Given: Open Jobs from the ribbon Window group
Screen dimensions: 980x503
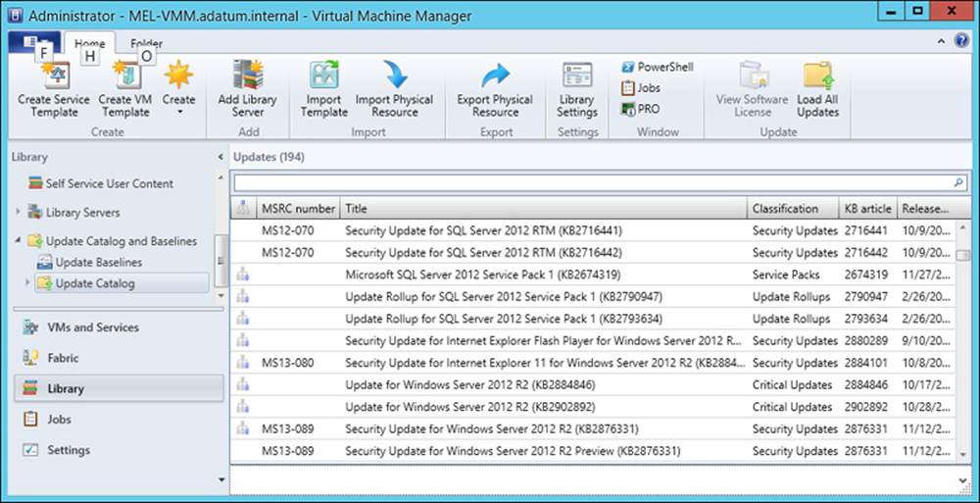Looking at the screenshot, I should click(x=641, y=87).
